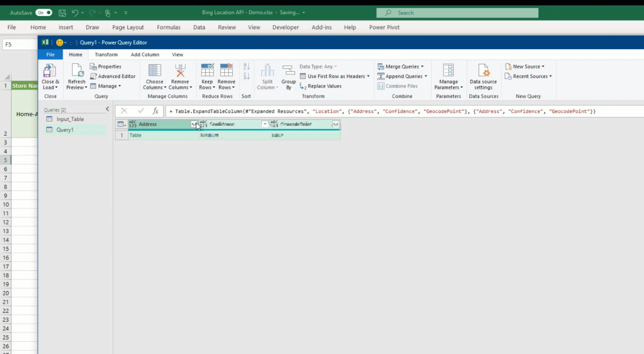Switch to the Transform tab
Viewport: 644px width, 354px height.
point(106,54)
